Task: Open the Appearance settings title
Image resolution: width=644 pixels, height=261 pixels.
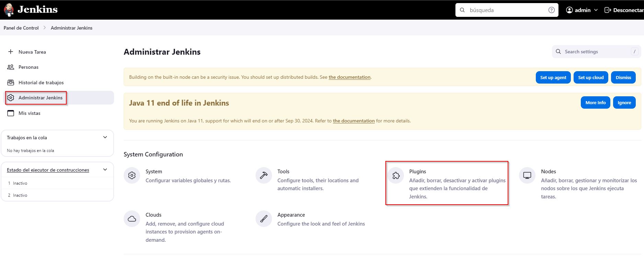Action: point(291,215)
